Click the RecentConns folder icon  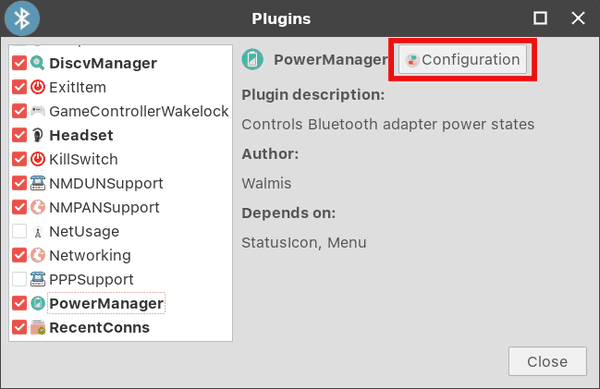click(38, 327)
